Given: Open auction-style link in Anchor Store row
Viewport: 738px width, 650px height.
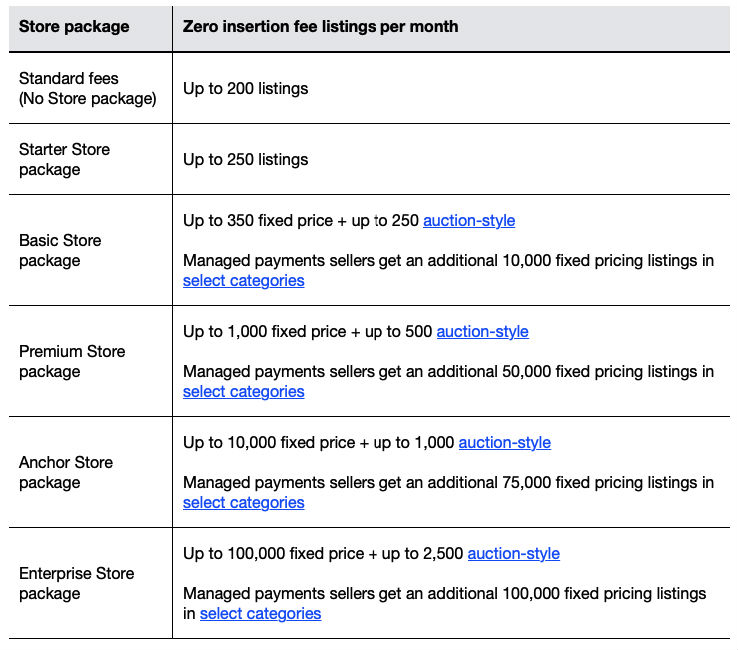Looking at the screenshot, I should click(x=504, y=443).
